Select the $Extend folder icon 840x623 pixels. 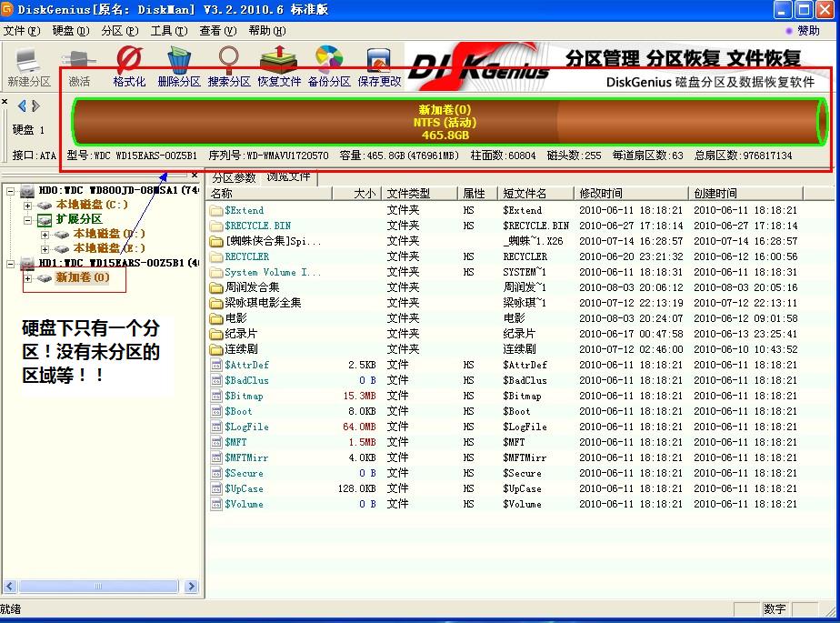[x=216, y=210]
